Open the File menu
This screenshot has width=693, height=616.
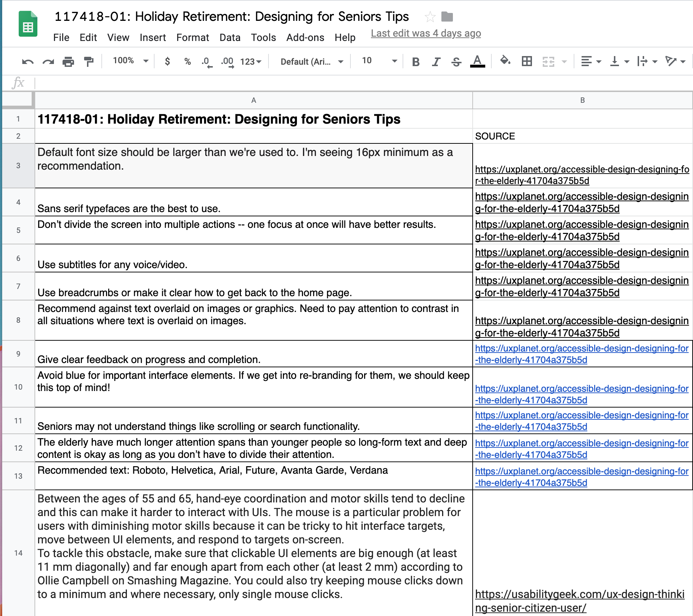61,37
